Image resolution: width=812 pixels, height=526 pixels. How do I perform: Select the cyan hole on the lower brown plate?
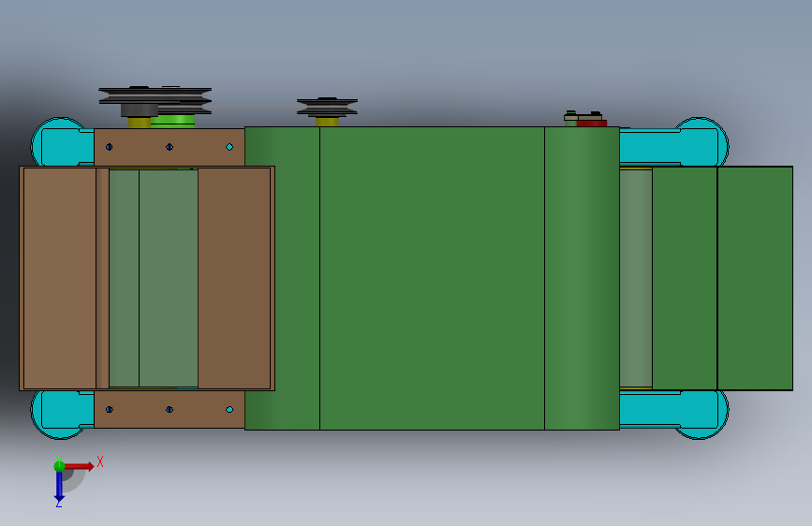coord(229,410)
